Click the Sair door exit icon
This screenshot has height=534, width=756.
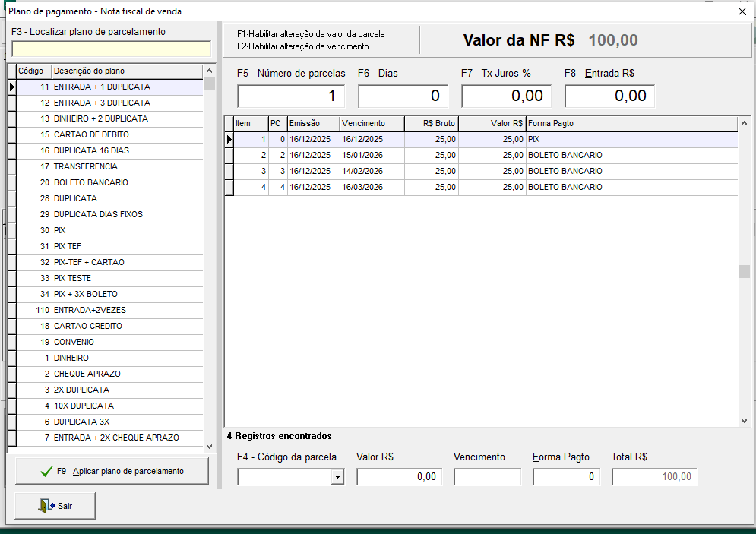tap(46, 506)
